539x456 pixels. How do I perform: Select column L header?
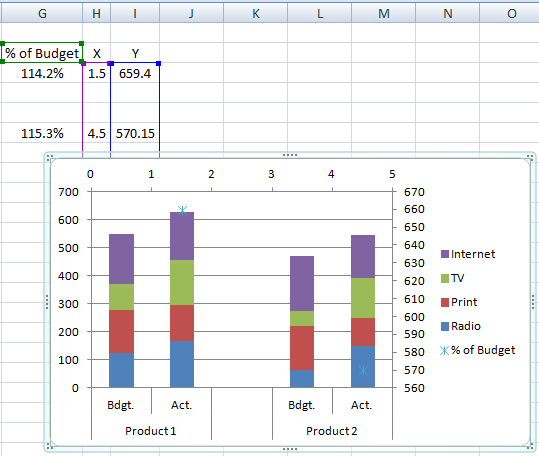(319, 13)
